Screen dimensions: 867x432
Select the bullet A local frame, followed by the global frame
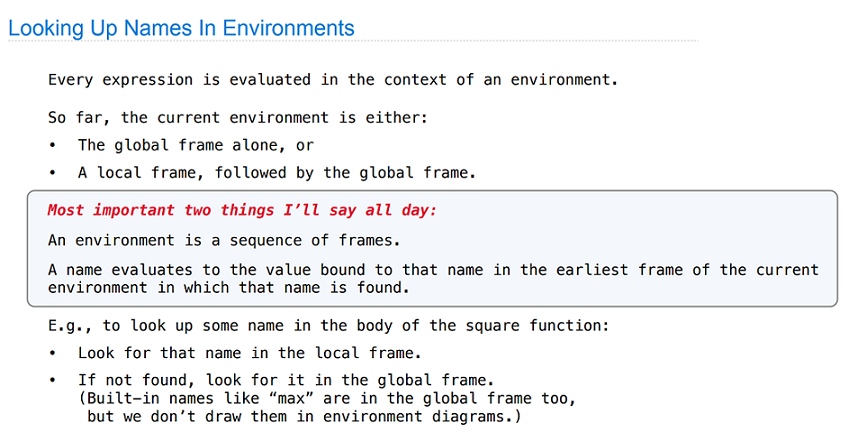[276, 173]
